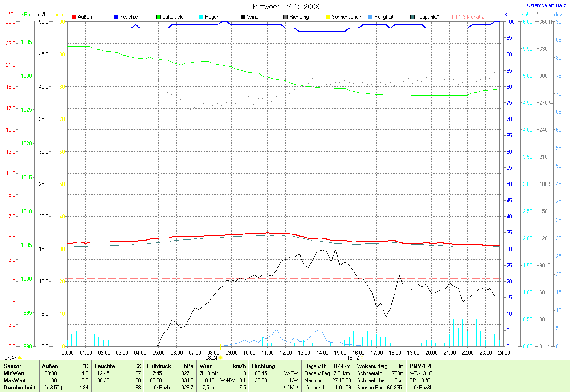
Task: Click the chart date title Mittwoch, 24.12.2008
Action: 286,7
